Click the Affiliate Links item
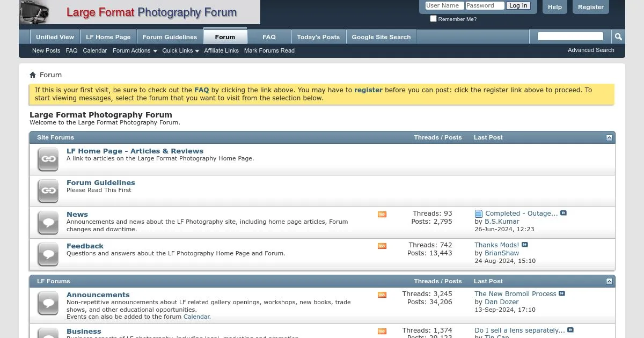Image resolution: width=644 pixels, height=338 pixels. point(221,51)
